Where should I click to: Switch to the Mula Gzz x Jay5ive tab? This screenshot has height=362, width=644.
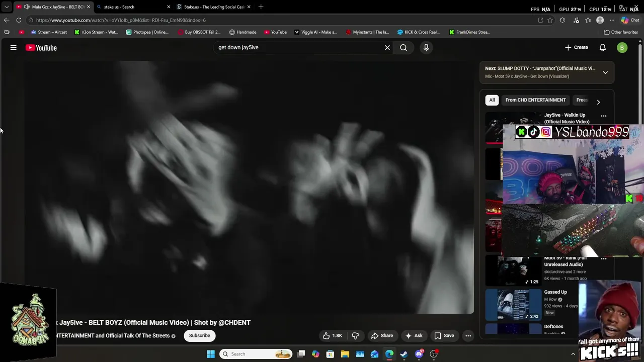point(53,7)
